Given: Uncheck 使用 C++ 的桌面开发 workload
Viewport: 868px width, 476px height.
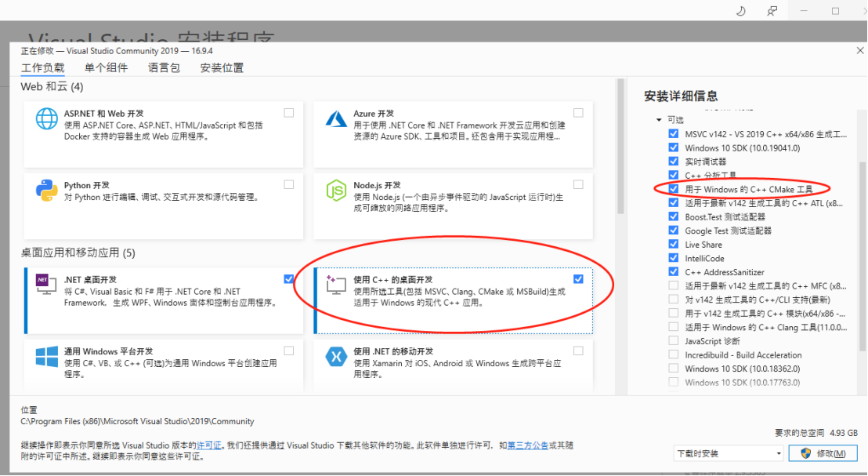Looking at the screenshot, I should pos(578,278).
